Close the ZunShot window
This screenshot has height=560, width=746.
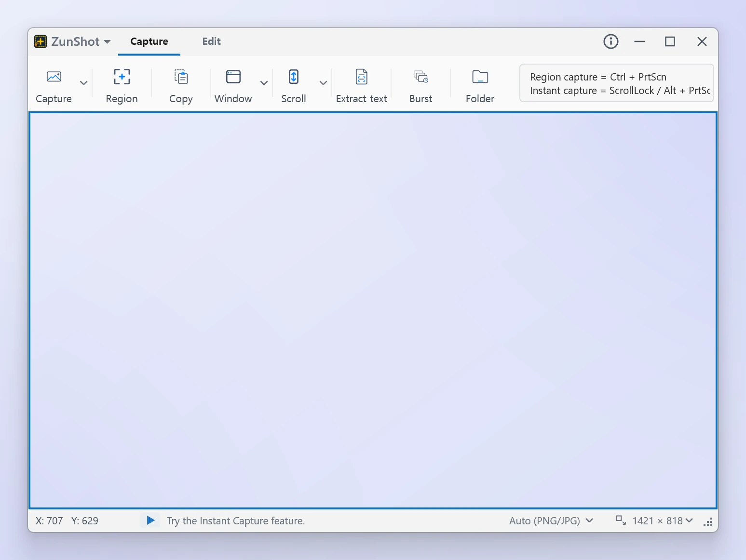(702, 41)
